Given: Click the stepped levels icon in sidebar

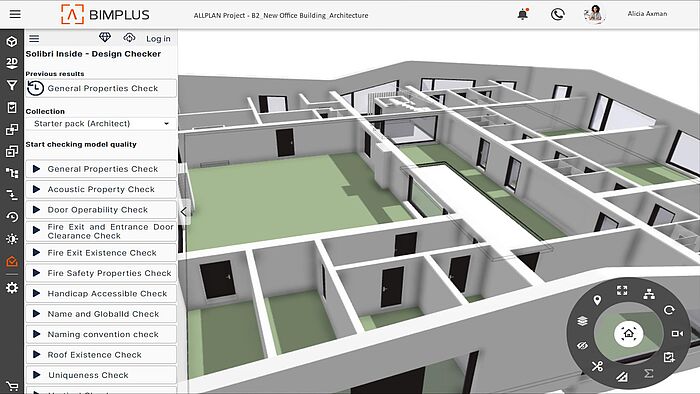Looking at the screenshot, I should (x=12, y=195).
